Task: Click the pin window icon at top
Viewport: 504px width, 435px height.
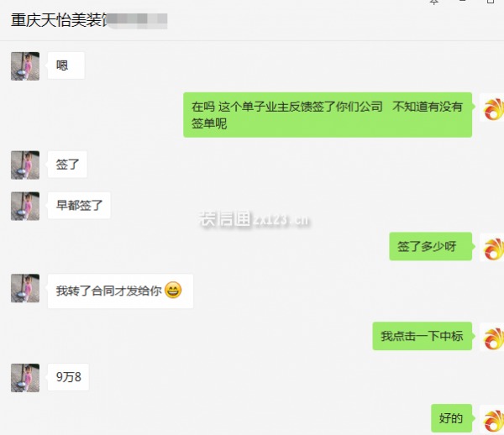Action: pos(434,2)
